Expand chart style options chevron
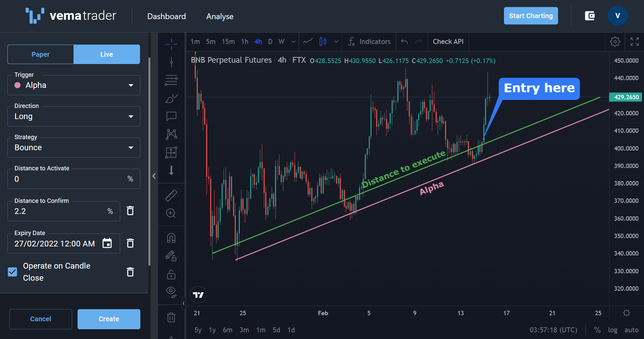The width and height of the screenshot is (644, 339). pyautogui.click(x=336, y=42)
